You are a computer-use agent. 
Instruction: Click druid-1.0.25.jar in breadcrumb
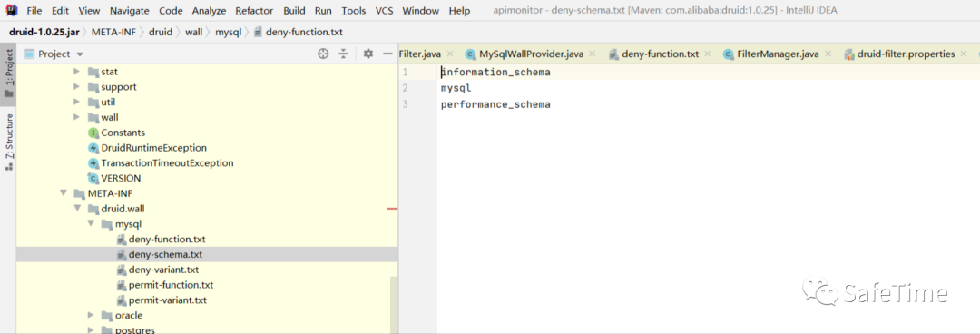coord(44,32)
